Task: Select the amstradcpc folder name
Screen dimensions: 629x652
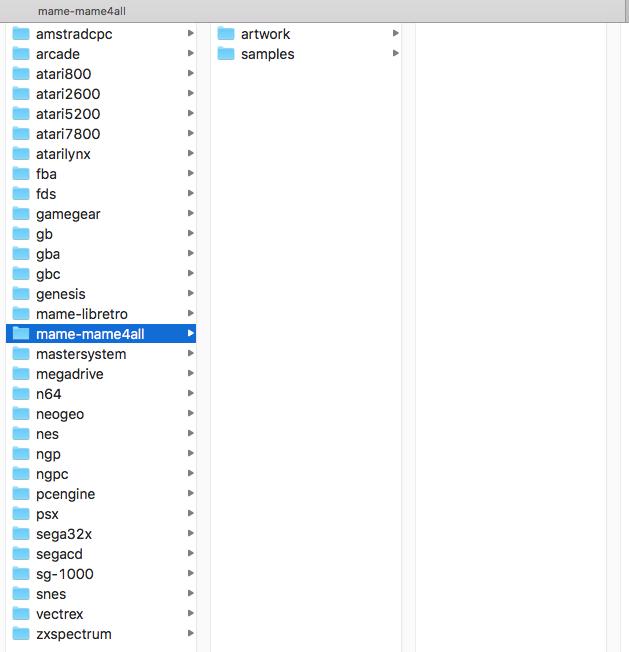Action: click(74, 35)
